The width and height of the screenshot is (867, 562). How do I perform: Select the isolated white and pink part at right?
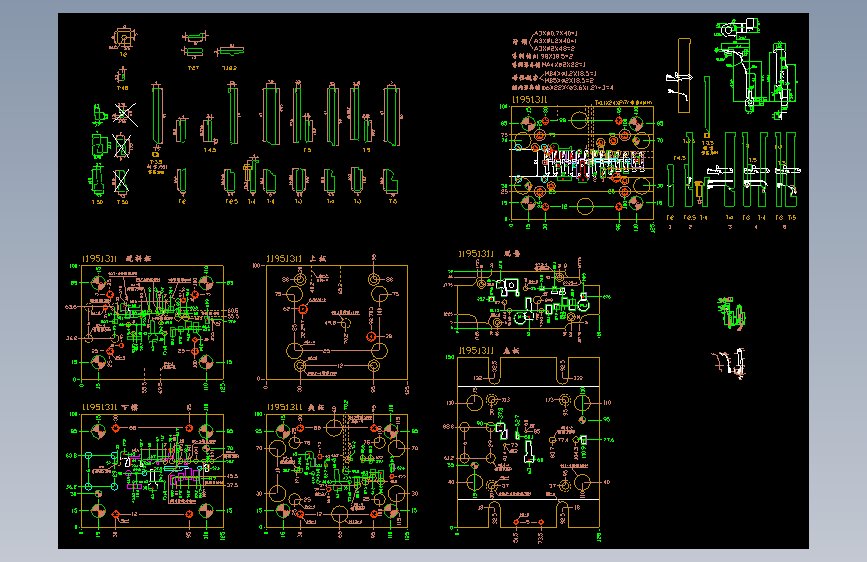click(729, 362)
